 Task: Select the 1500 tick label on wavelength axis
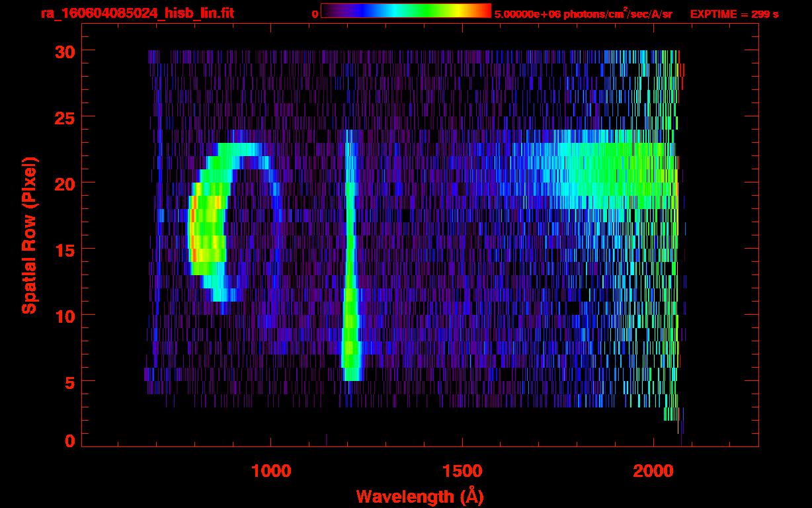point(462,471)
